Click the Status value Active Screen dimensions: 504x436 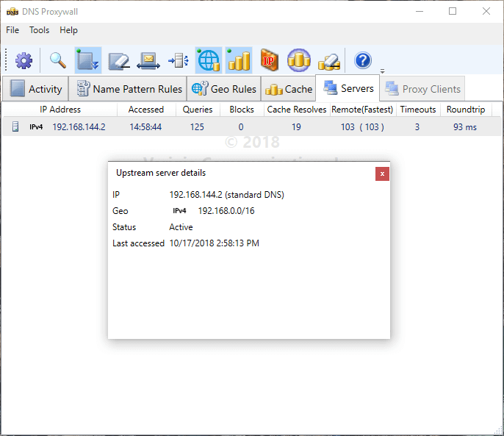[181, 227]
